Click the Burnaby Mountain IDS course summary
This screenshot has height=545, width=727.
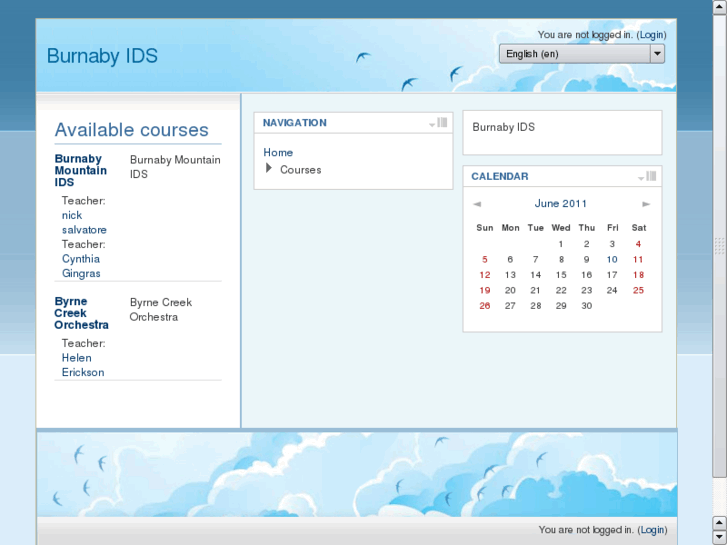click(175, 167)
